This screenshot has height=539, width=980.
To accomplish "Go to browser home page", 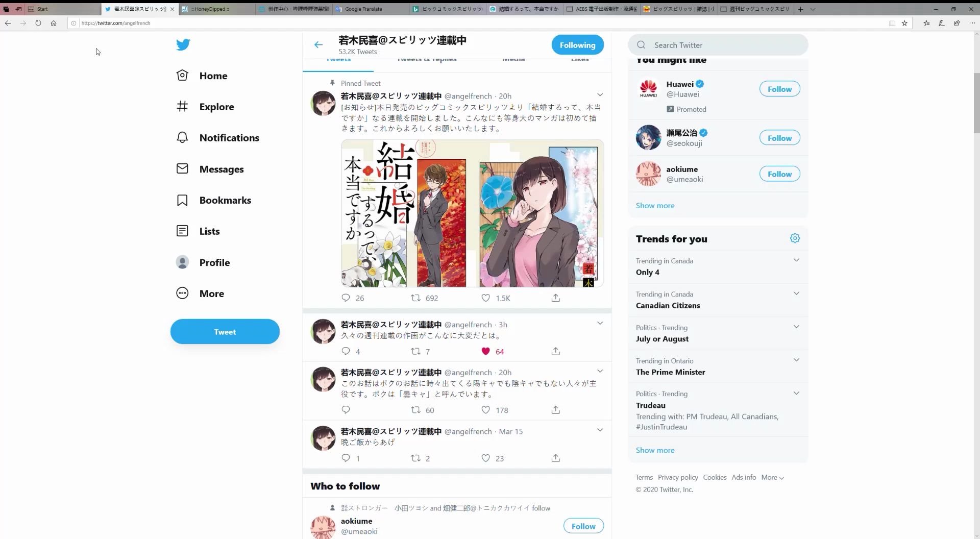I will point(54,23).
